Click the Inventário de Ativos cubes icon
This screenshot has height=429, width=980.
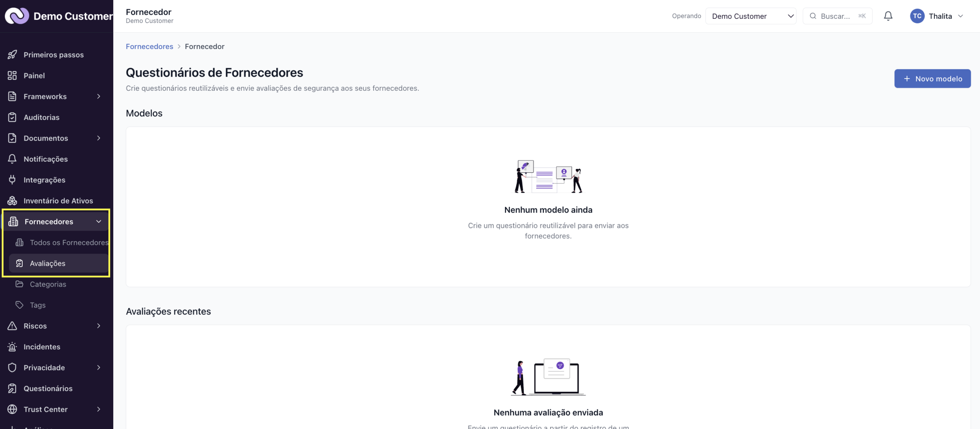click(x=12, y=201)
